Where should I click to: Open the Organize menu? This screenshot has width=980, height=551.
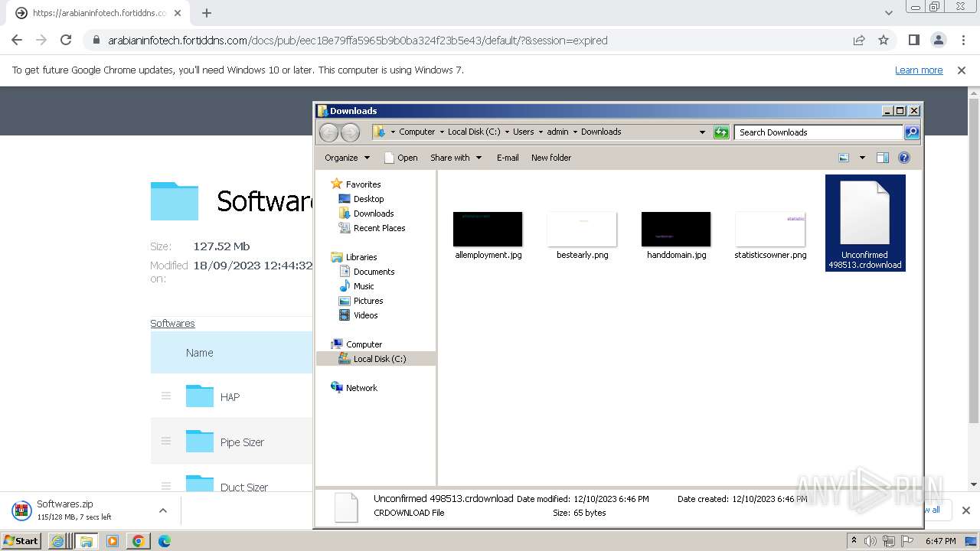[347, 158]
